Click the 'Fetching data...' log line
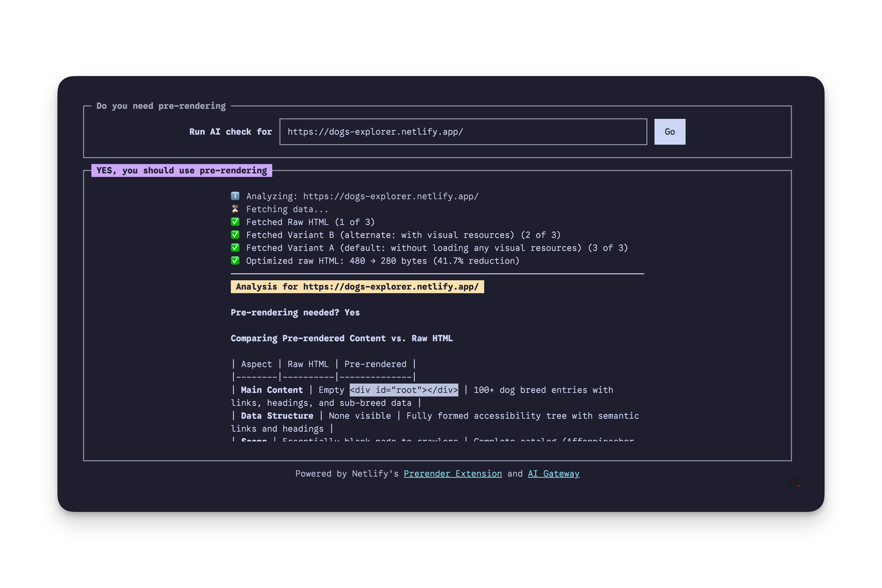 287,209
